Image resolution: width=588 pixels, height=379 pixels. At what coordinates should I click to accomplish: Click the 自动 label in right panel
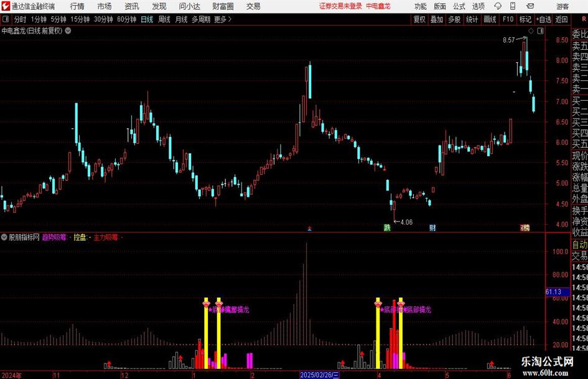[x=580, y=245]
